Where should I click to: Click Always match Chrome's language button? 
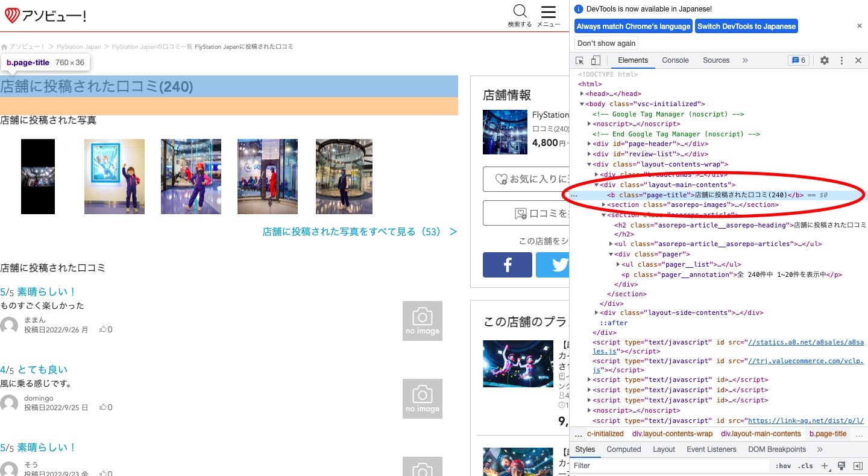pyautogui.click(x=634, y=27)
